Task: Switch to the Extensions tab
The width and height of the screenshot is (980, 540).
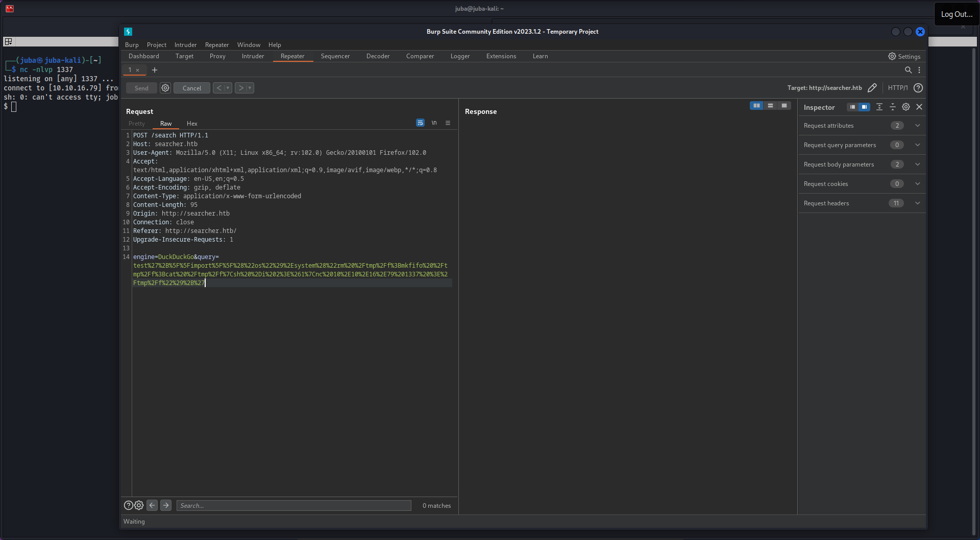Action: pos(501,56)
